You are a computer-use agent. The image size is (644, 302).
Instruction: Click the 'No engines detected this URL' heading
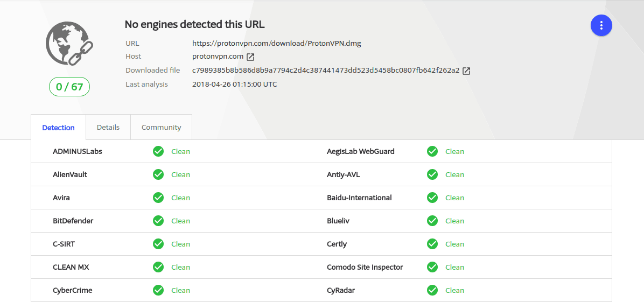[195, 25]
